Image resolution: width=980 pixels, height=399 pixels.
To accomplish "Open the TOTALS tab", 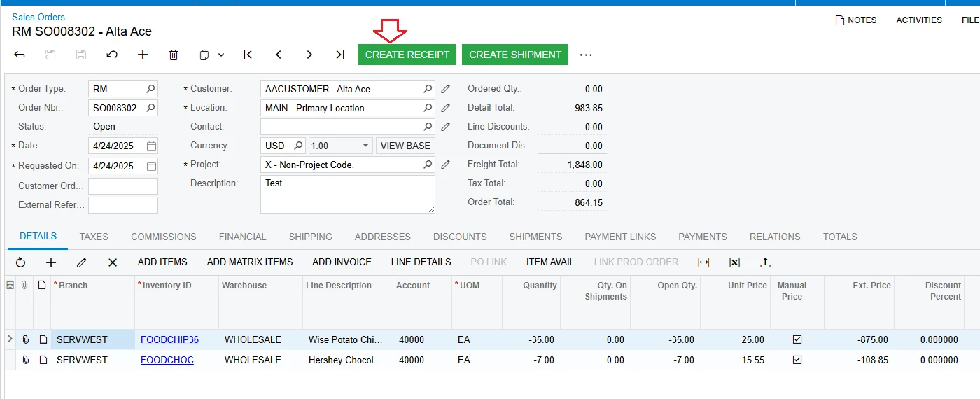I will point(840,237).
